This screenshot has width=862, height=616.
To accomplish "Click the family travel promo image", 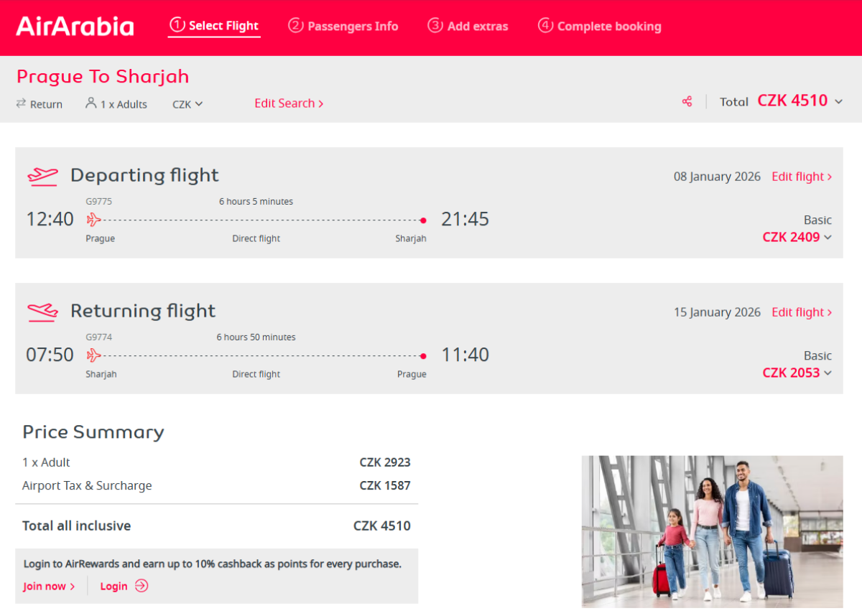I will pos(712,531).
